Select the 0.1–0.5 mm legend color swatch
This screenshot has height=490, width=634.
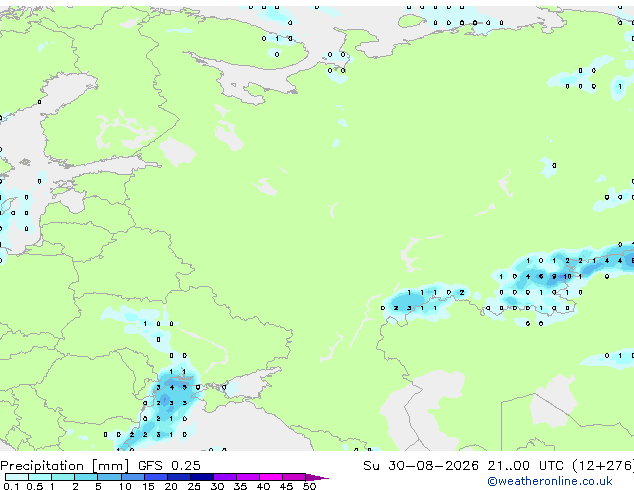pyautogui.click(x=17, y=477)
